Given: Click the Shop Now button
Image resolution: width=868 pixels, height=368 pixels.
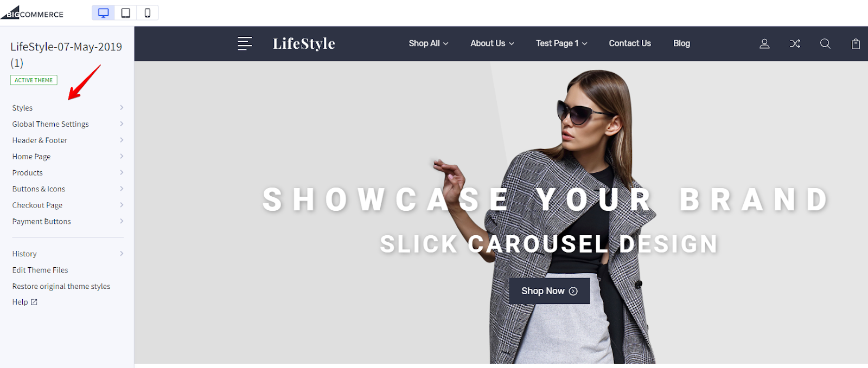Looking at the screenshot, I should click(549, 291).
